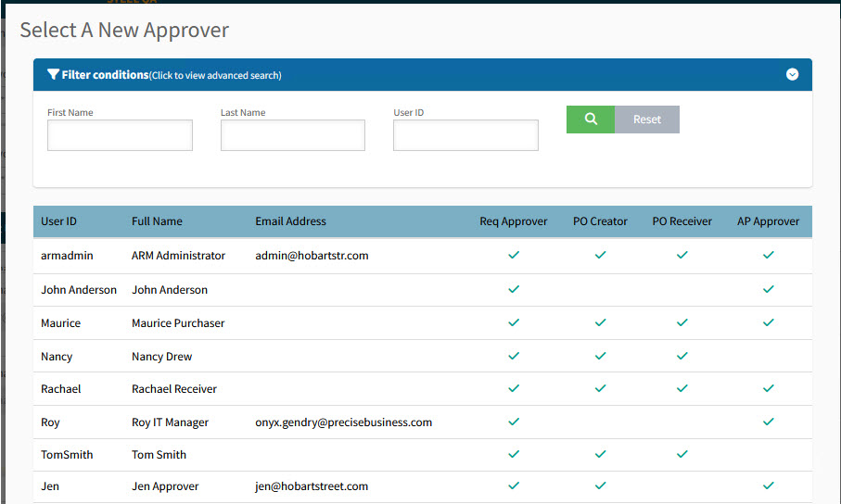
Task: Click the filter funnel icon
Action: tap(53, 75)
